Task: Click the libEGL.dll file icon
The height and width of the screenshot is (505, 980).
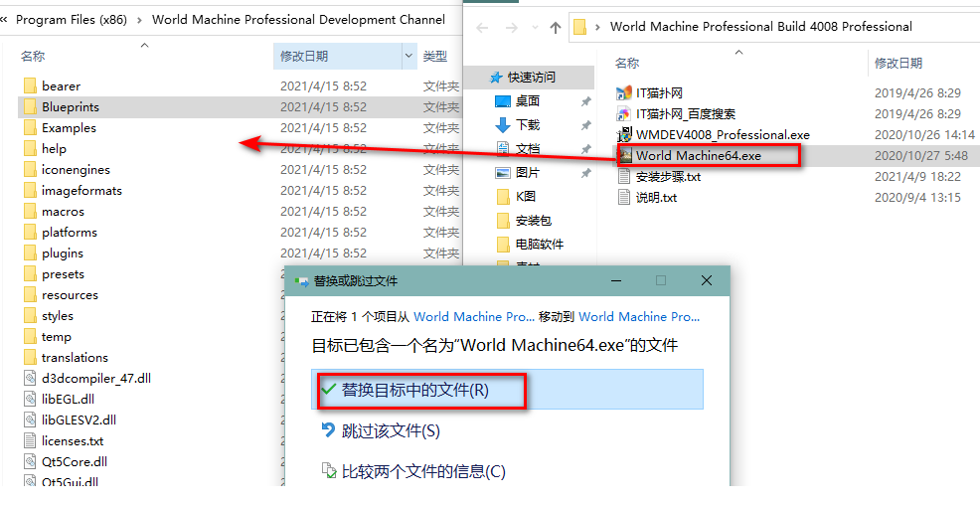Action: coord(30,399)
